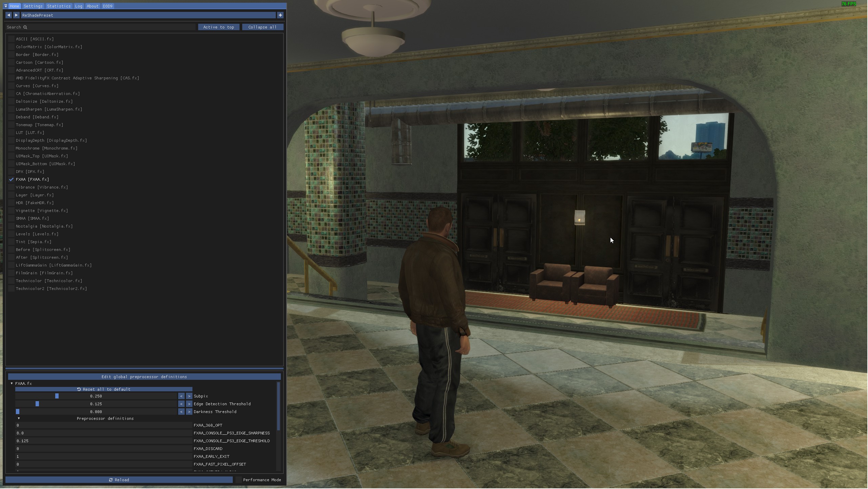Open the Statistics tab
This screenshot has width=868, height=489.
(59, 6)
